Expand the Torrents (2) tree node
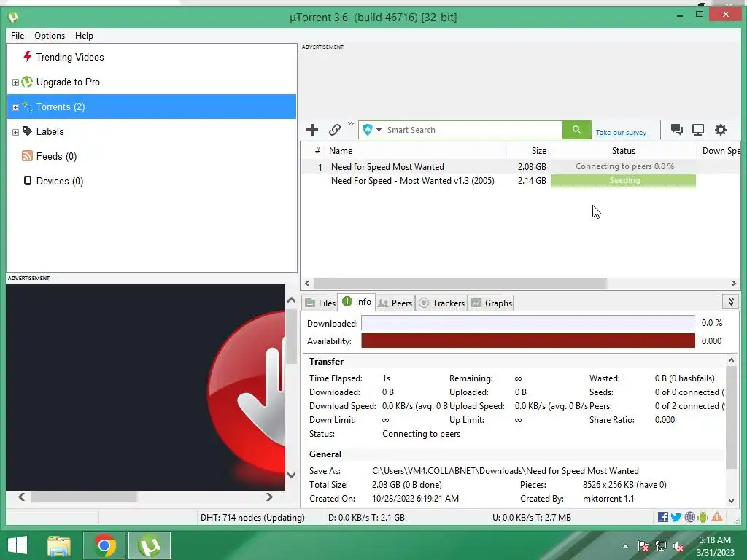The image size is (747, 560). pyautogui.click(x=15, y=107)
